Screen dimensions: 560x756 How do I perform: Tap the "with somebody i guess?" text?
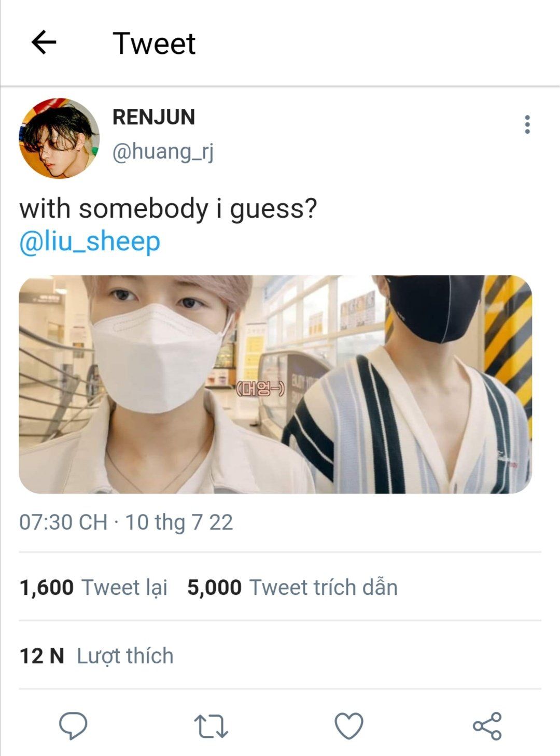click(168, 208)
